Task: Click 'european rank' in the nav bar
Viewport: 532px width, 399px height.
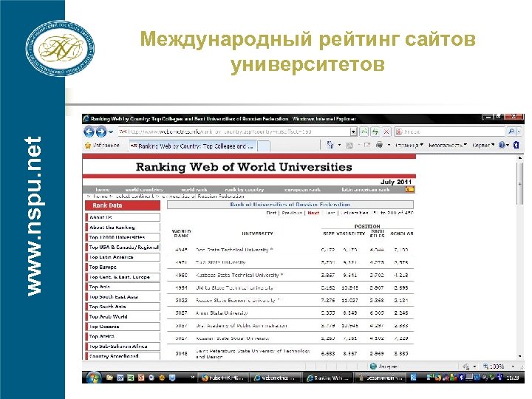Action: pos(303,190)
